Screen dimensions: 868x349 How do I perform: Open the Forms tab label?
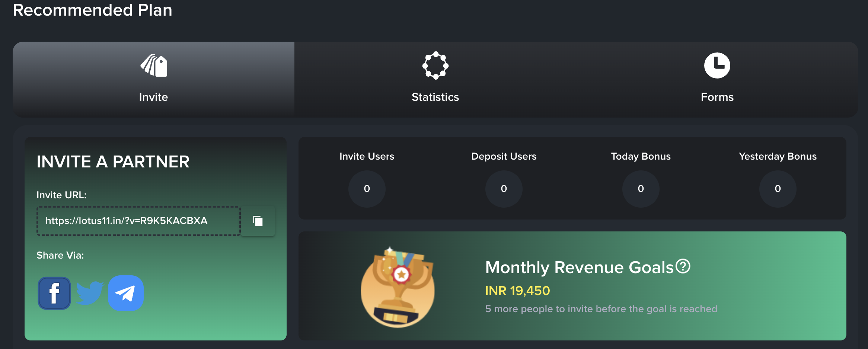(x=717, y=97)
